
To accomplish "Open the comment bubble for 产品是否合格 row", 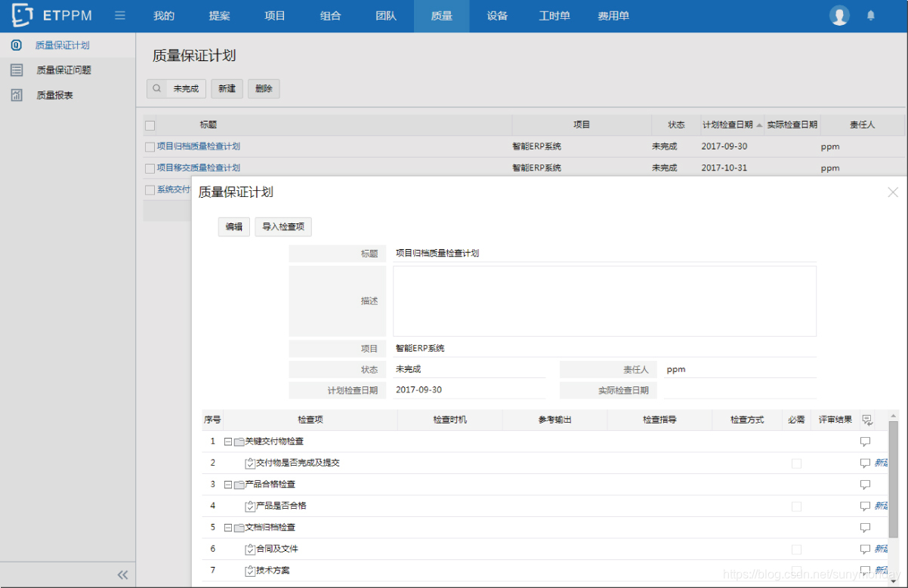I will pyautogui.click(x=866, y=506).
